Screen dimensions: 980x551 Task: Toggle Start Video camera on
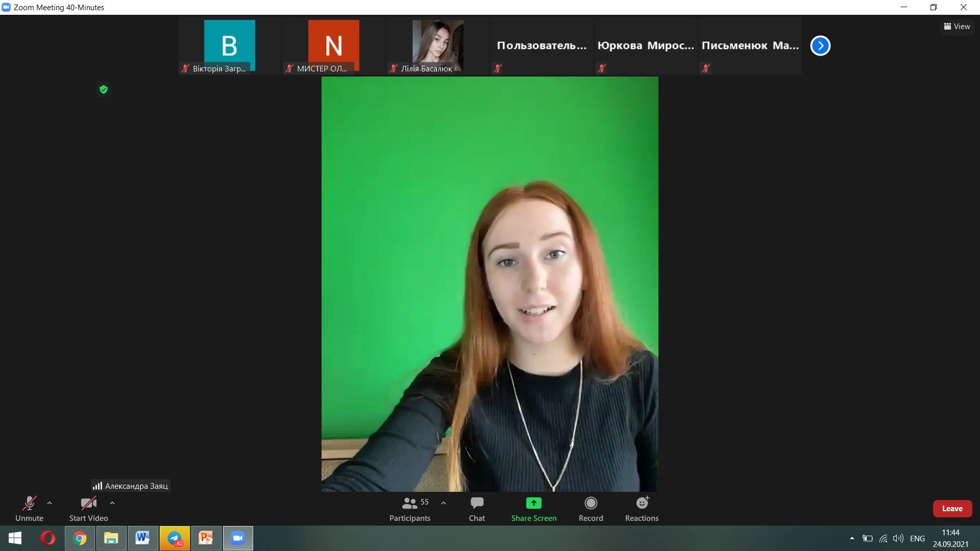[x=88, y=504]
